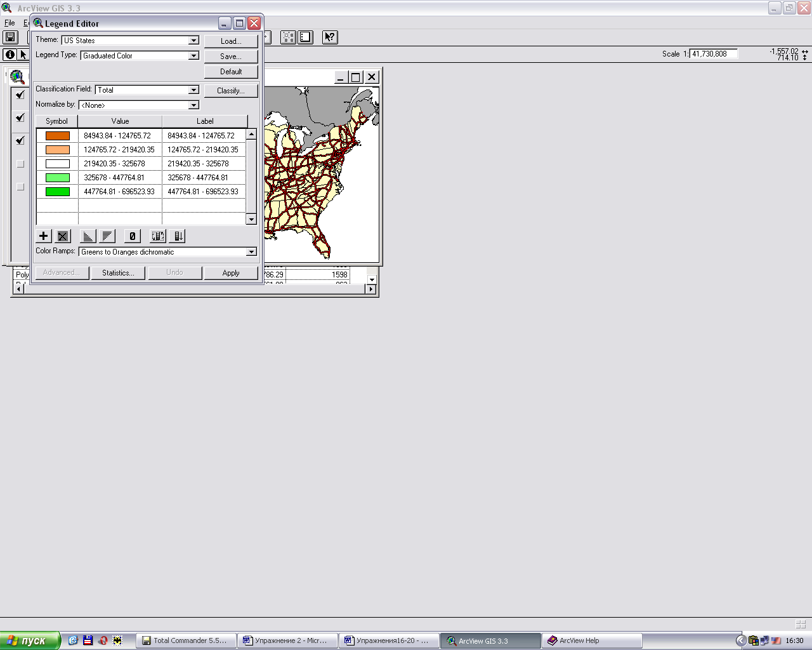Toggle the first theme visibility checkbox
Screen dimensions: 812x650
click(20, 95)
